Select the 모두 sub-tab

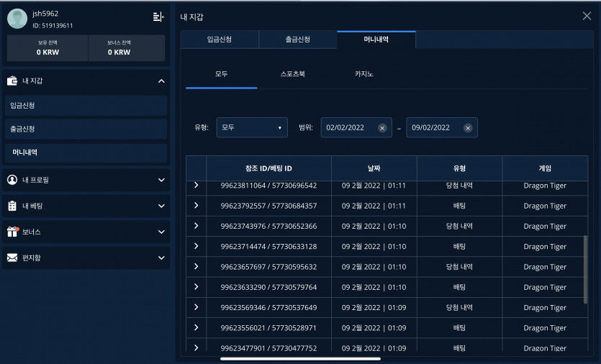(x=221, y=74)
